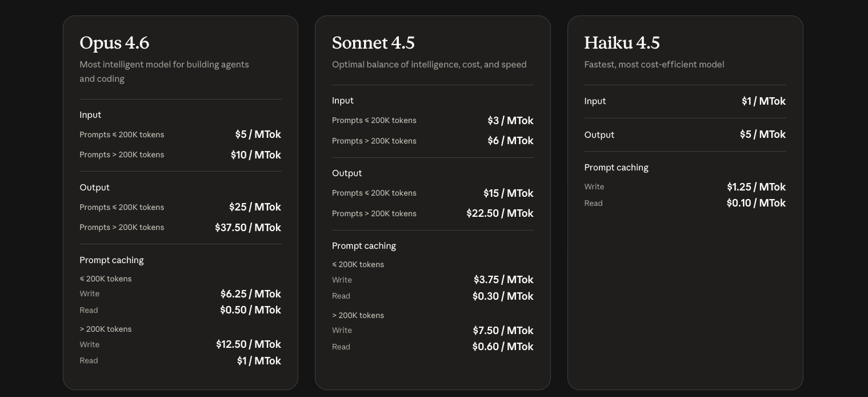The width and height of the screenshot is (868, 397).
Task: Click the "$25 / MTok" Opus output price
Action: (255, 207)
